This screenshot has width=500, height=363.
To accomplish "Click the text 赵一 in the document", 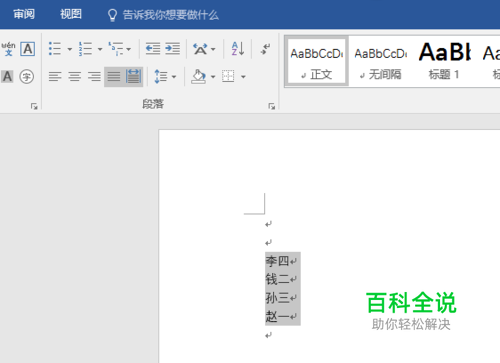I will coord(277,316).
